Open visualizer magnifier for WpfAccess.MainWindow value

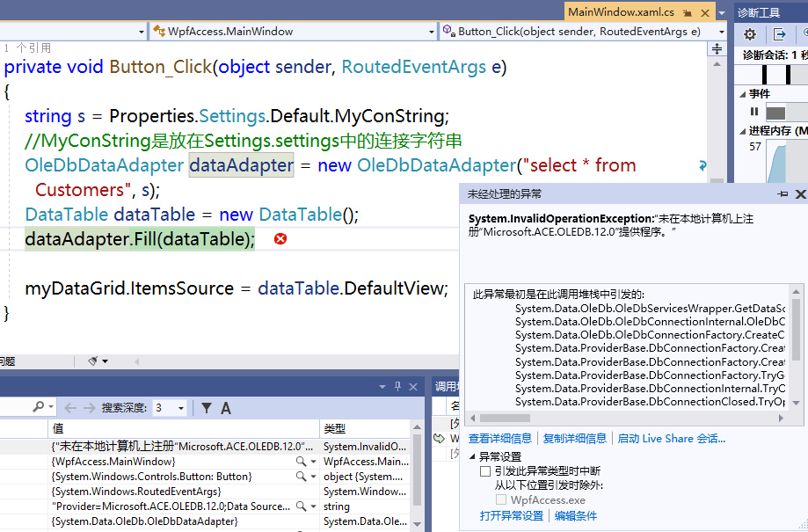(301, 462)
